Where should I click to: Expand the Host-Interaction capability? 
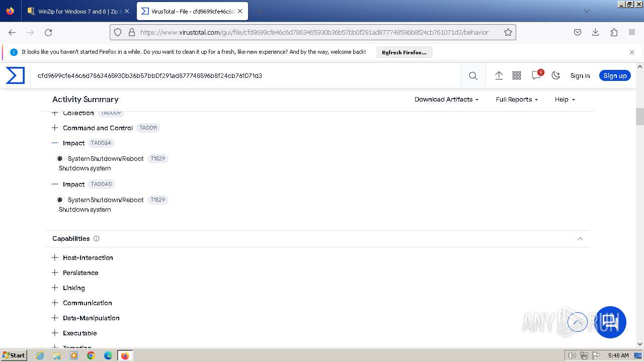pos(55,257)
